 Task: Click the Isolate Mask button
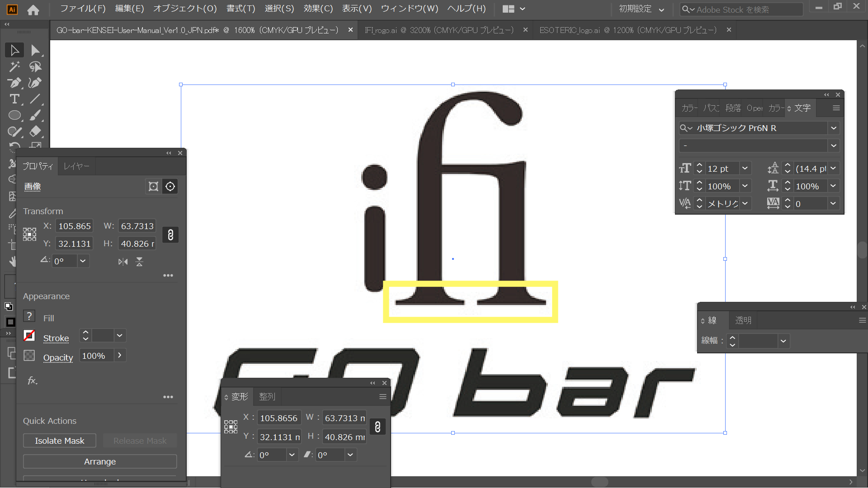[x=60, y=441]
